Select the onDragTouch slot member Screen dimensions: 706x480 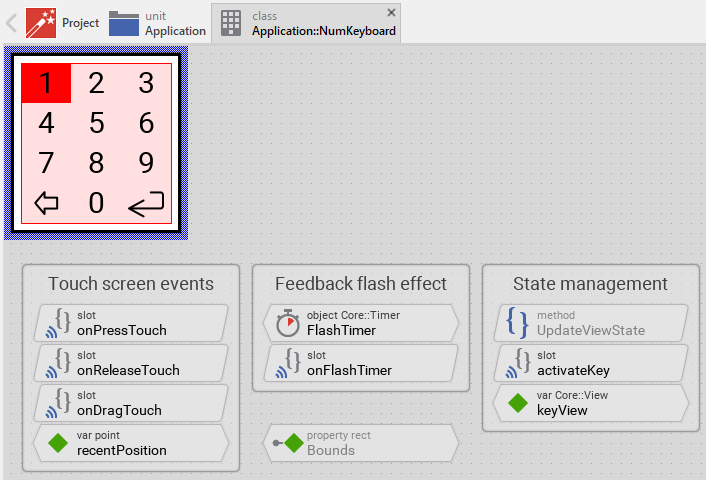pos(130,403)
